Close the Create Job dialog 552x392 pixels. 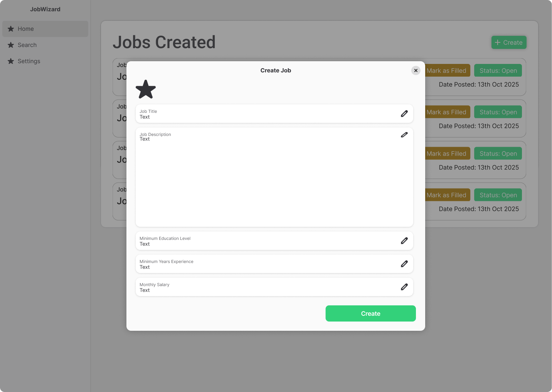pos(416,70)
